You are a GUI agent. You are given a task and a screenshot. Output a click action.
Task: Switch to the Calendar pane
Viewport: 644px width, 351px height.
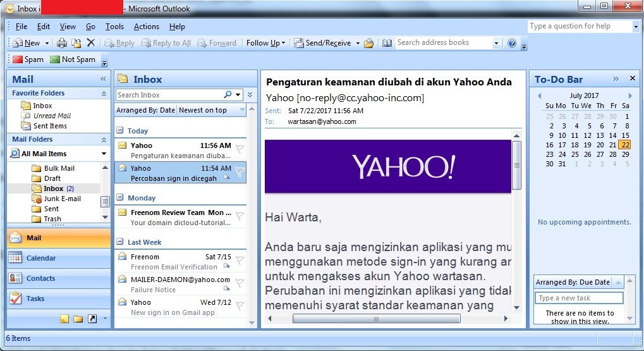[x=59, y=258]
